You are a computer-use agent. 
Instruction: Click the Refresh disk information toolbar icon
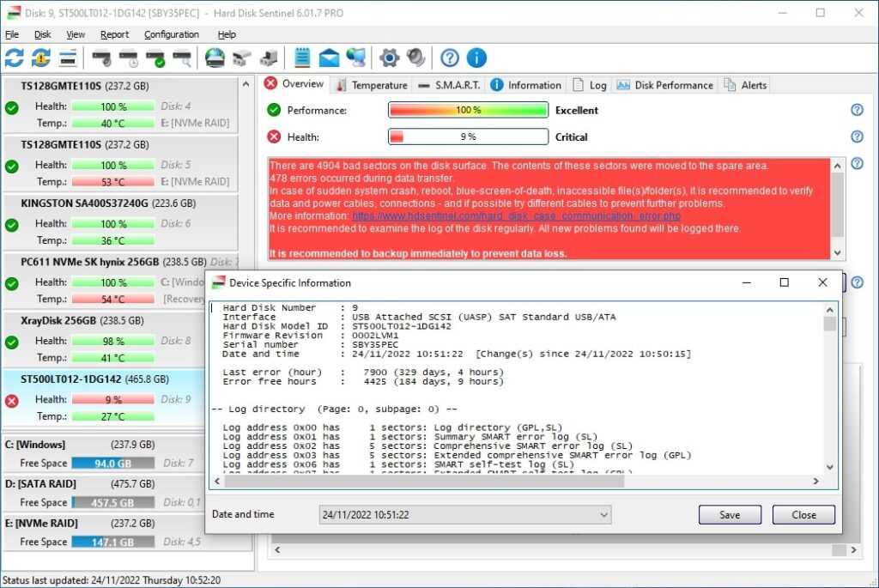15,58
